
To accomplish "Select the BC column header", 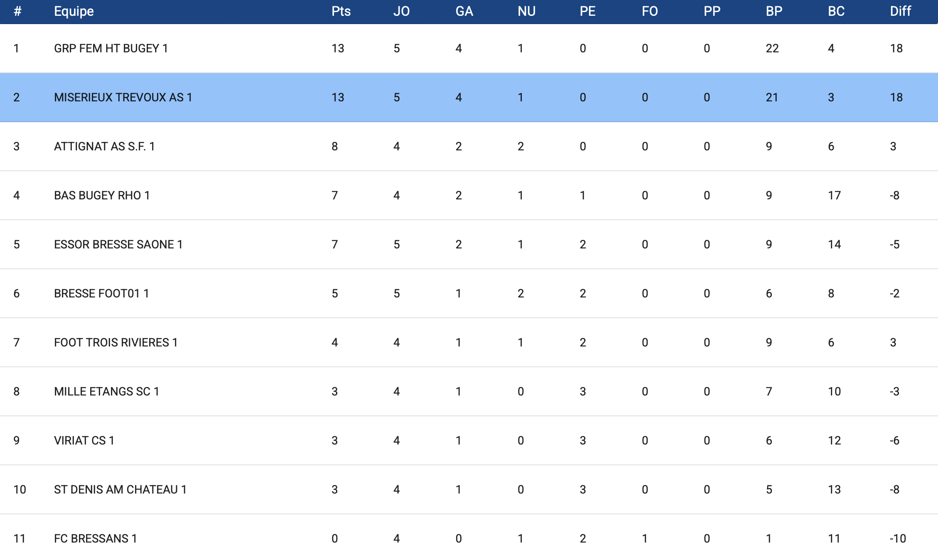I will [836, 11].
